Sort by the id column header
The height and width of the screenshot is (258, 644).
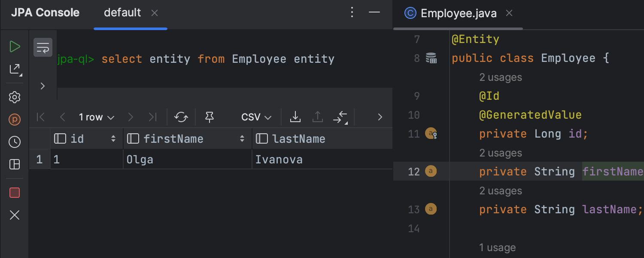[x=87, y=138]
